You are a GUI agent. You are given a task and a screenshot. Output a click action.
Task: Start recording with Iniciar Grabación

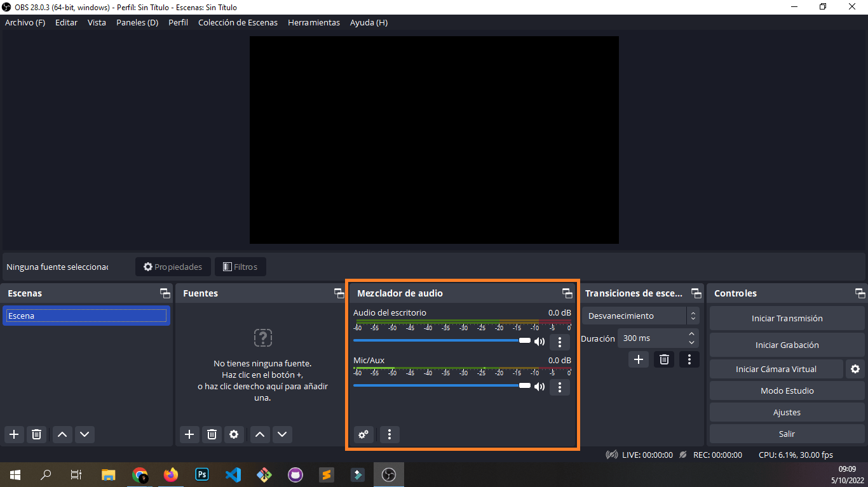click(787, 345)
